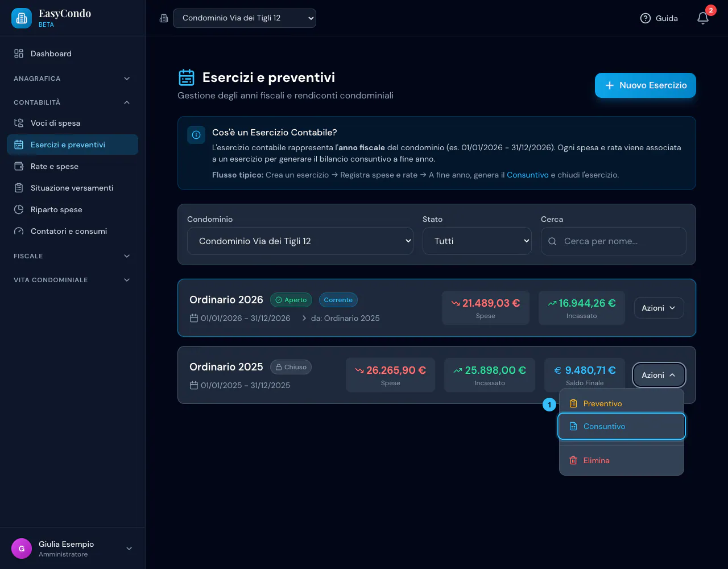728x569 pixels.
Task: Open the notifications bell
Action: pos(703,18)
